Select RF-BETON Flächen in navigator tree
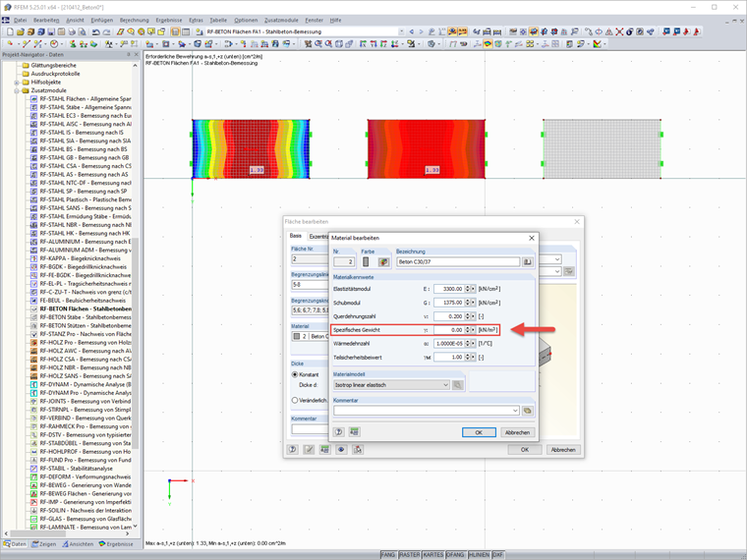The image size is (747, 560). tap(86, 308)
